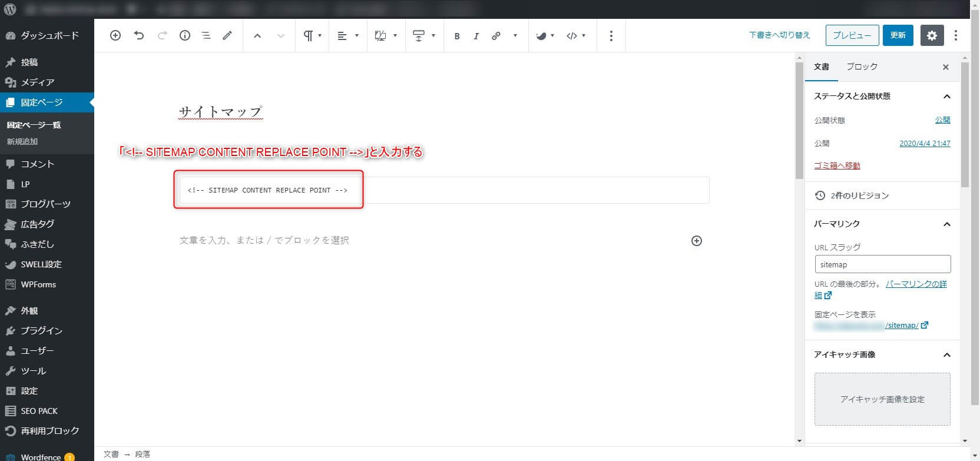Collapse the パーマリンク panel
980x461 pixels.
[946, 224]
